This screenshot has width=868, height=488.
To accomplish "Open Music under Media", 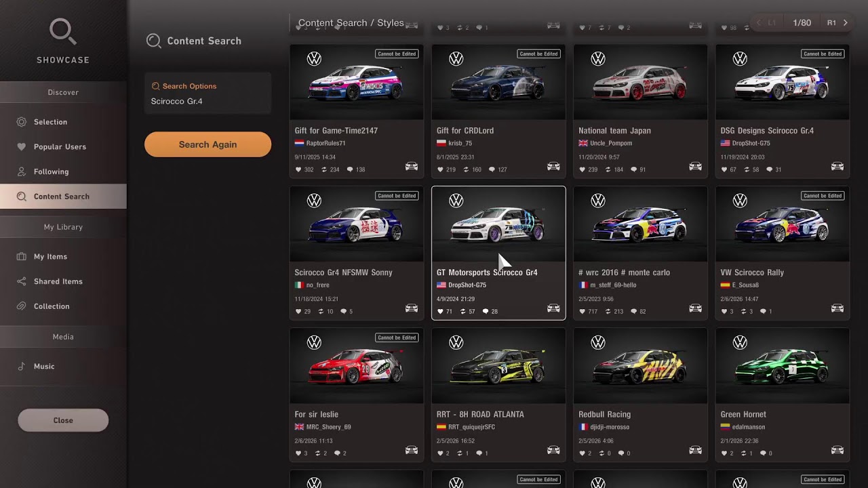I will 63,366.
